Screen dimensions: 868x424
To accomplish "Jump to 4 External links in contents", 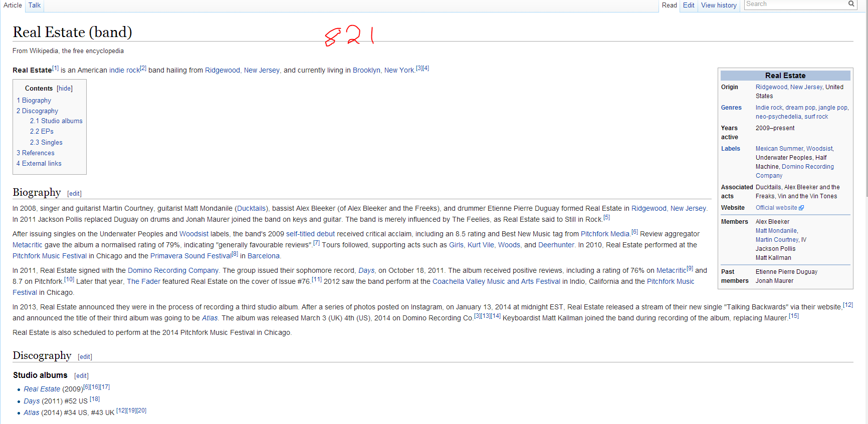I will click(x=39, y=164).
